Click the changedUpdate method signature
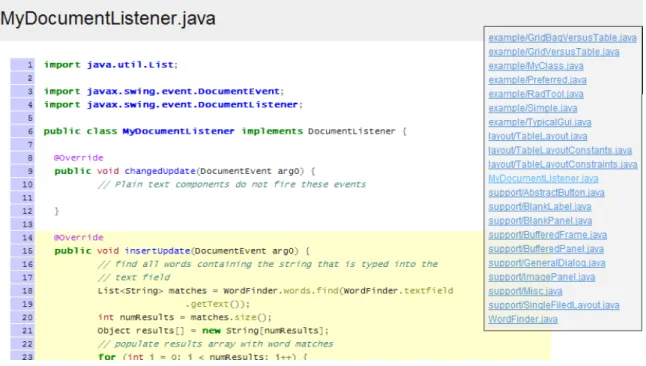 click(x=185, y=171)
